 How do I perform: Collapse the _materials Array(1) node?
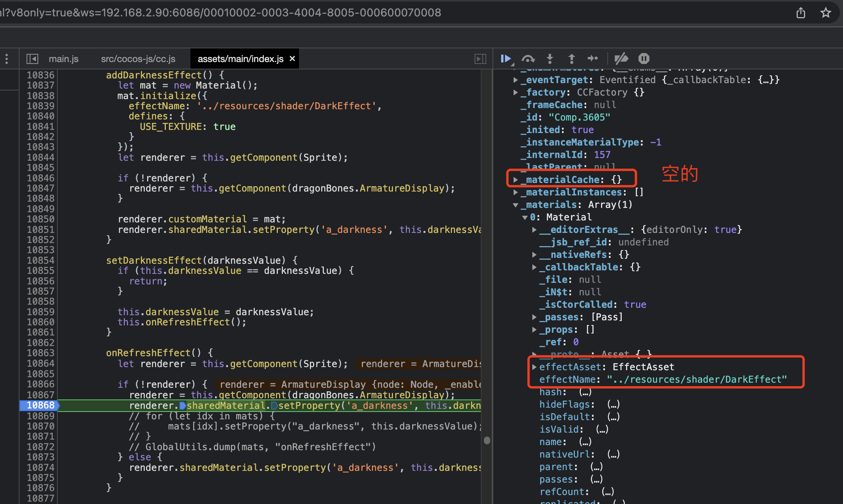coord(516,205)
